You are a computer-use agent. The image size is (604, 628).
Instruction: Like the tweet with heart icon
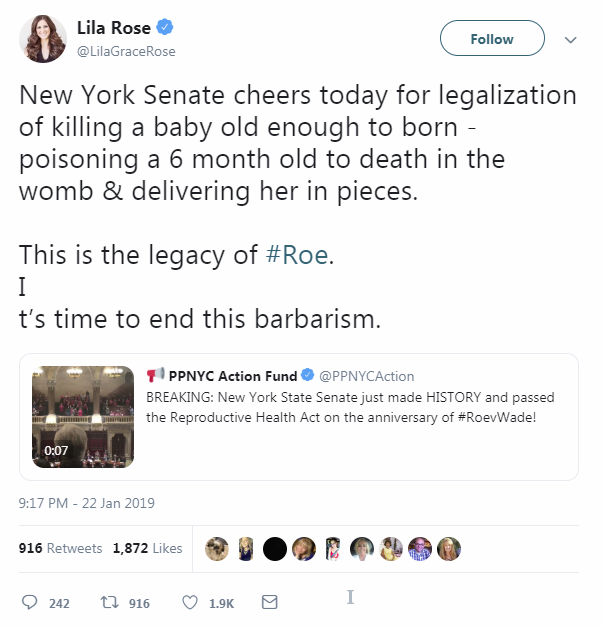(x=190, y=603)
